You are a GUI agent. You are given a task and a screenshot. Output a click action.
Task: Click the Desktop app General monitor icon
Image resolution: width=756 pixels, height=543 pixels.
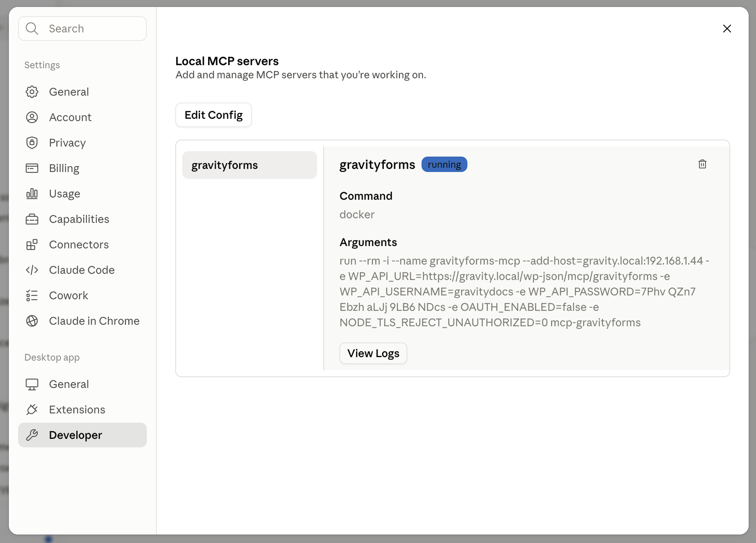32,384
